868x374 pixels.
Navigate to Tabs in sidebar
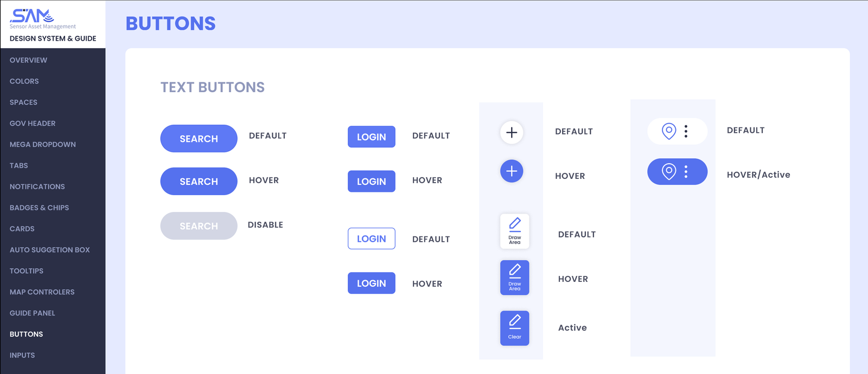click(18, 165)
